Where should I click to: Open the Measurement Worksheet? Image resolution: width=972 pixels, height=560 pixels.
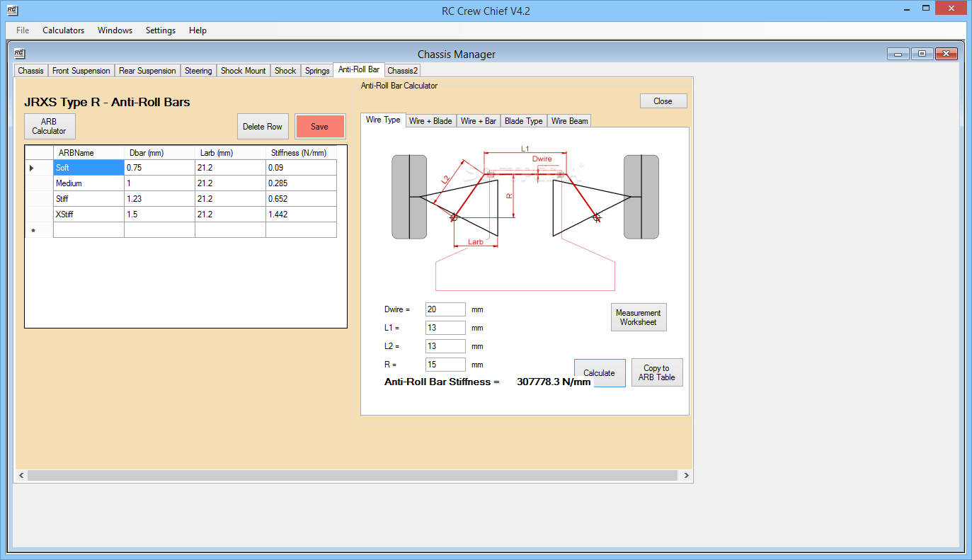coord(639,317)
